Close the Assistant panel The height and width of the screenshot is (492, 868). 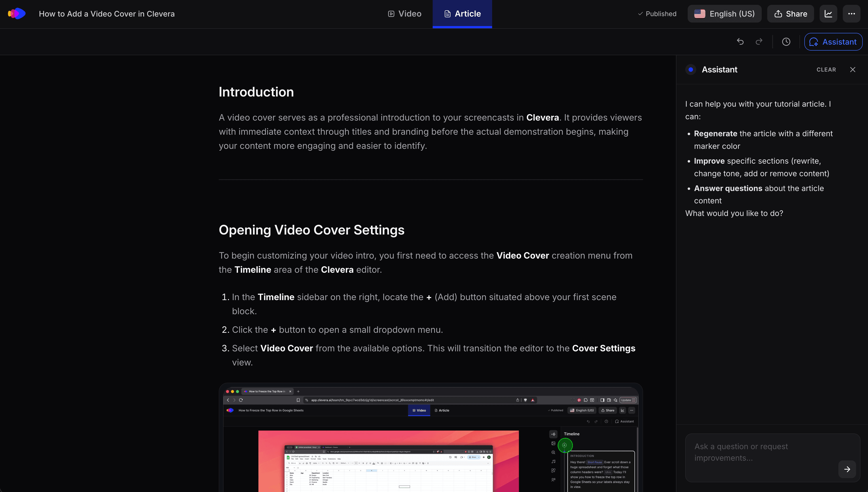pyautogui.click(x=853, y=70)
